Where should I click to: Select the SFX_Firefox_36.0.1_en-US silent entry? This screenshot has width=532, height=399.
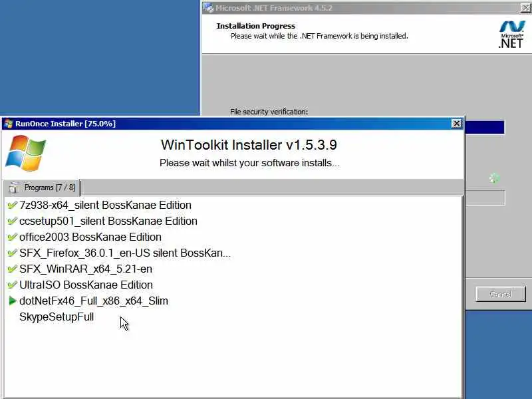[125, 253]
